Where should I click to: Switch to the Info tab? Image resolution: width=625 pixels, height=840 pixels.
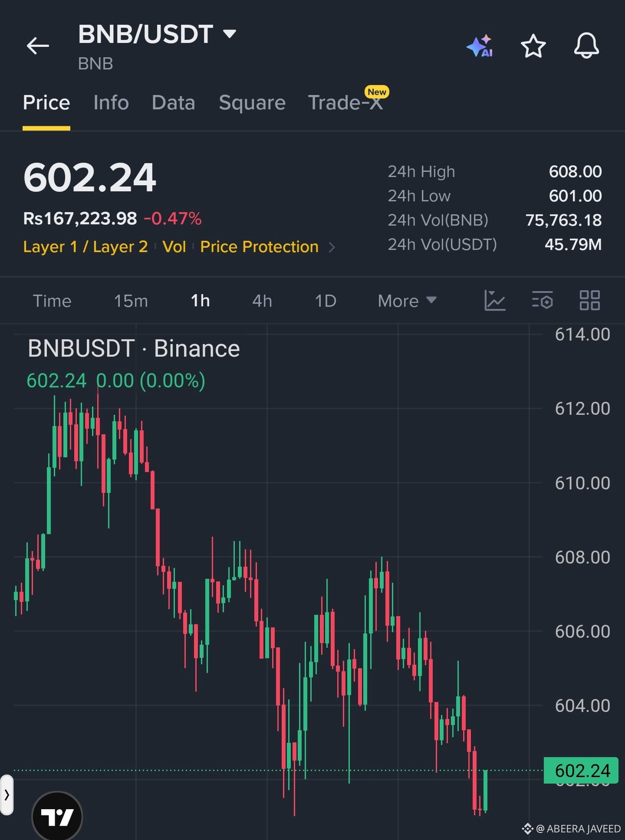tap(111, 103)
